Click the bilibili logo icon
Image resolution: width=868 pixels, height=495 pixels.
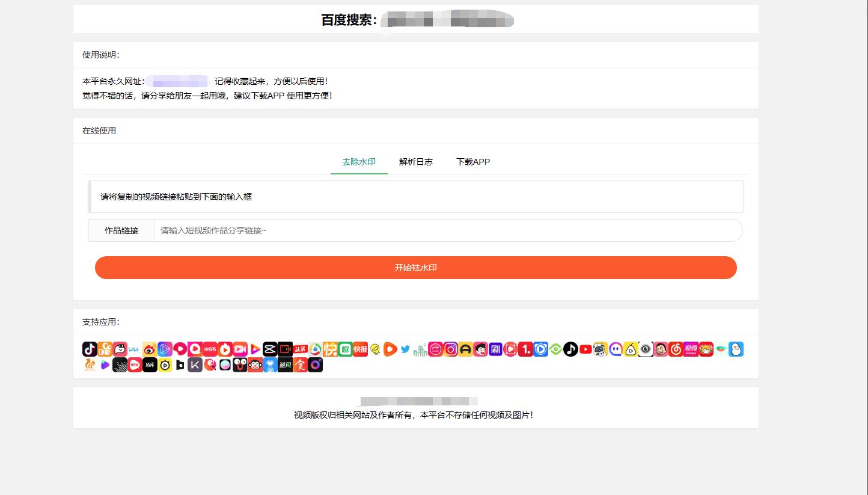click(x=135, y=349)
